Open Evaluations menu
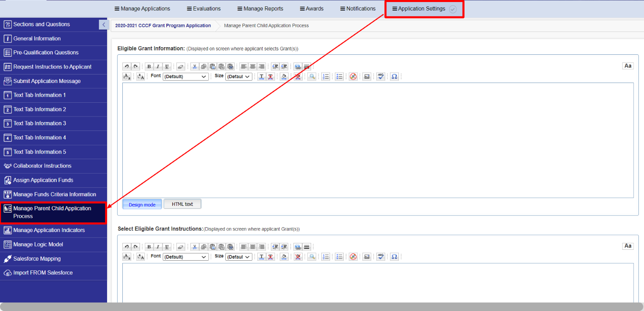The height and width of the screenshot is (311, 644). click(x=204, y=8)
